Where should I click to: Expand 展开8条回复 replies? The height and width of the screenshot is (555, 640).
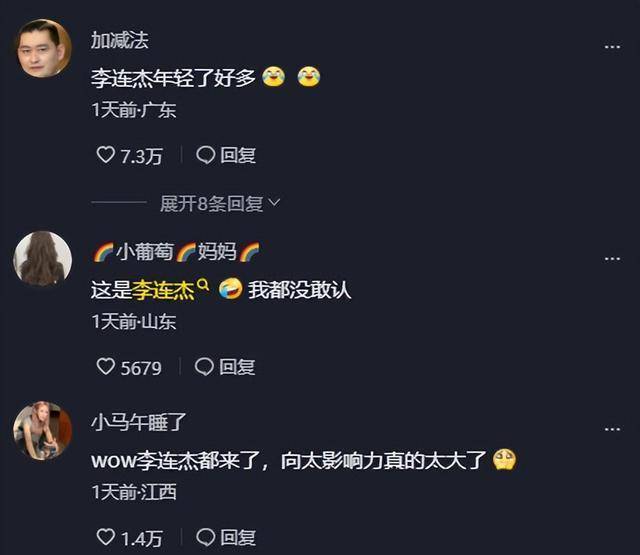[x=220, y=203]
